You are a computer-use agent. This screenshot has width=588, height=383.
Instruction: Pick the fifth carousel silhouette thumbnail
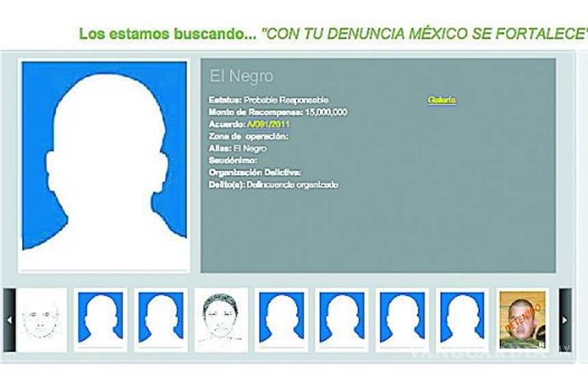pos(281,319)
